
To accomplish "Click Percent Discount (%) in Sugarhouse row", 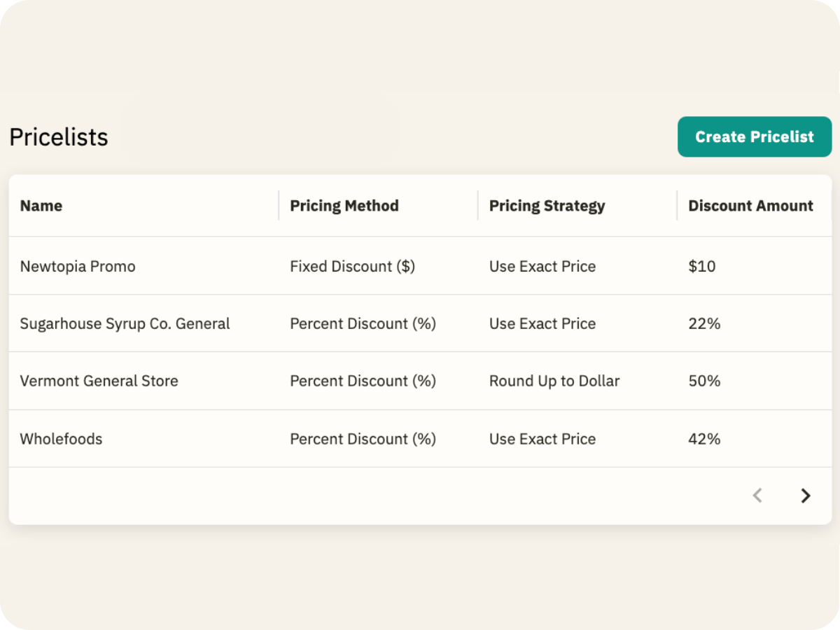I will click(x=363, y=323).
